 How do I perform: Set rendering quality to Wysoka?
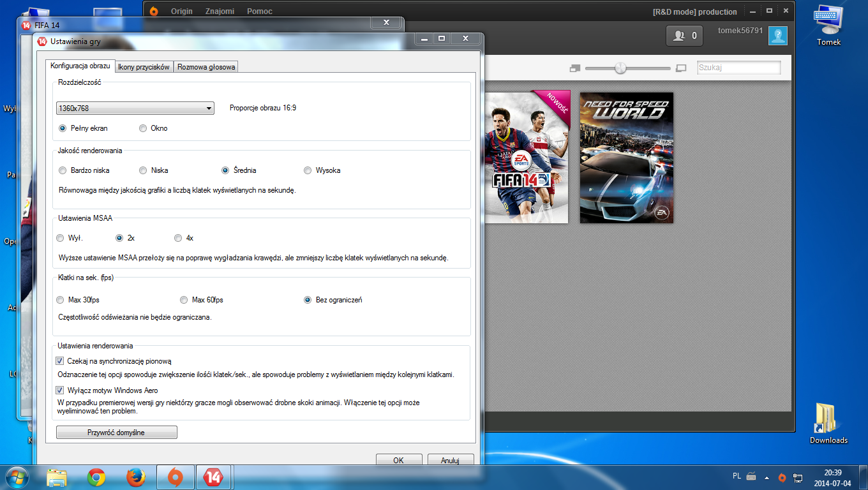coord(308,170)
